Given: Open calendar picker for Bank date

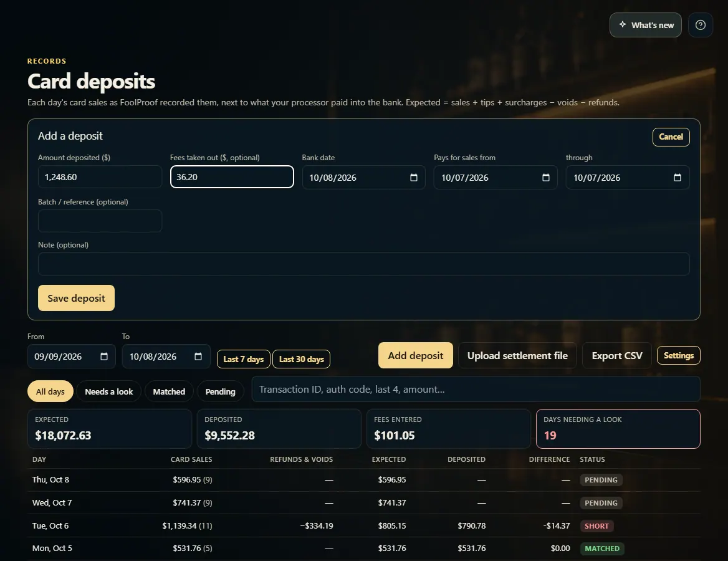Looking at the screenshot, I should (x=414, y=178).
